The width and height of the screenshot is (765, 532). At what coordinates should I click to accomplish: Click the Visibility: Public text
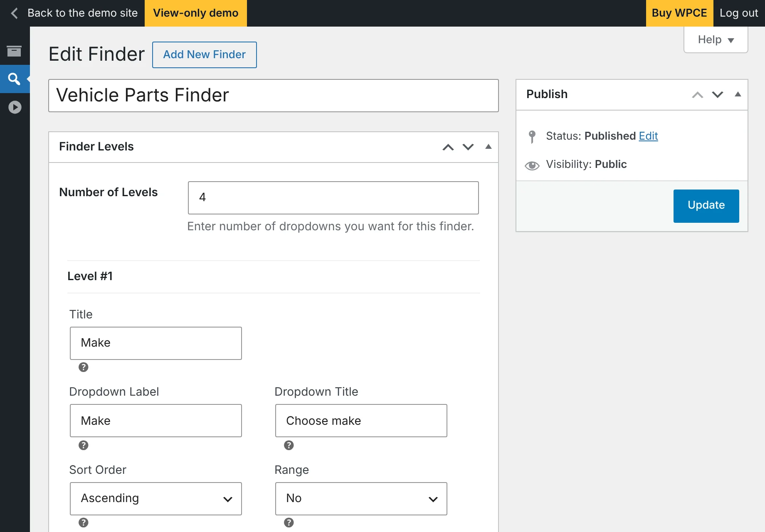tap(586, 164)
